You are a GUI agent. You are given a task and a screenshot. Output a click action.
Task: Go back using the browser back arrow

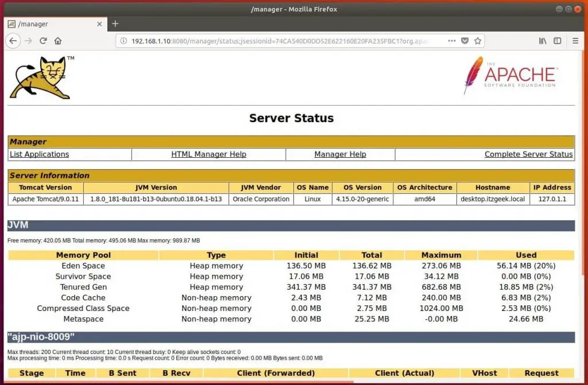pyautogui.click(x=13, y=41)
